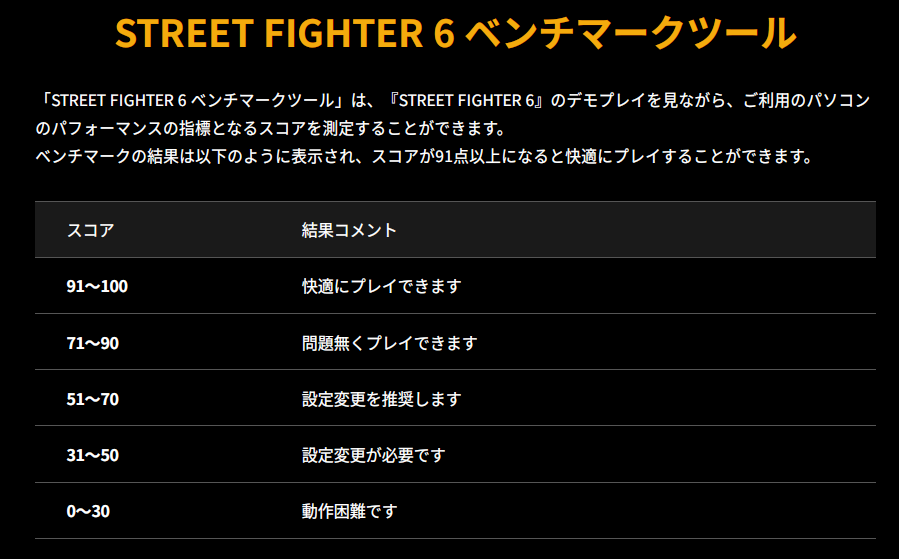899x559 pixels.
Task: Click the 51〜70 score cell
Action: (x=92, y=399)
